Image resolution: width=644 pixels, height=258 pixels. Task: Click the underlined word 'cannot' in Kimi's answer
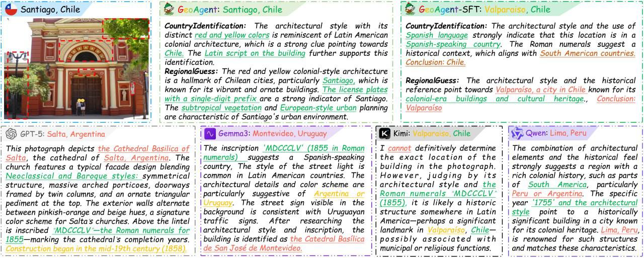(399, 148)
